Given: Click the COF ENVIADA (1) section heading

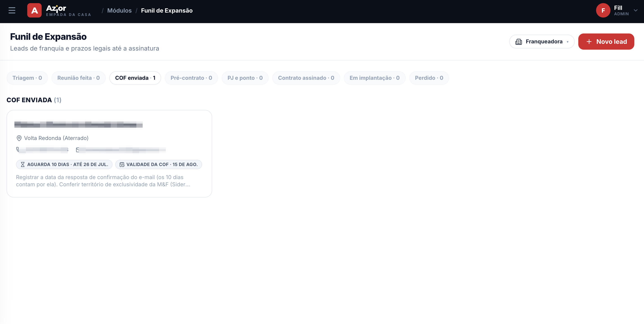Looking at the screenshot, I should coord(34,100).
